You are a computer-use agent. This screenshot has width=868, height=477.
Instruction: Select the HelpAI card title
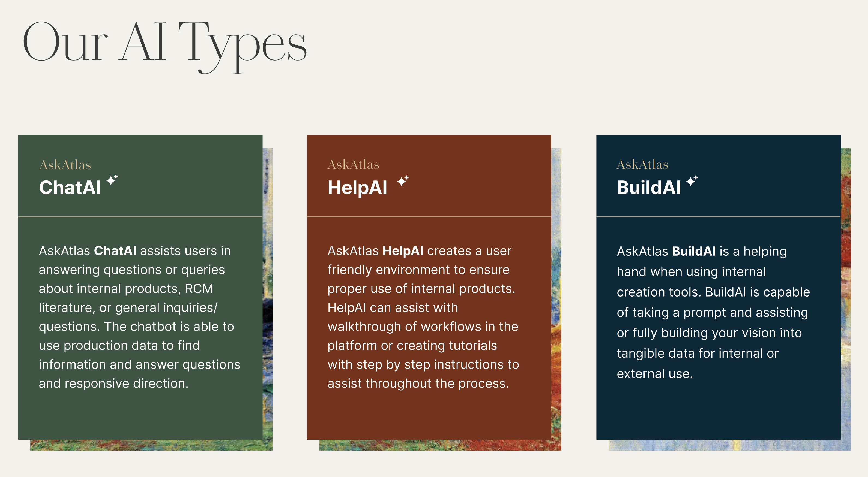(357, 188)
